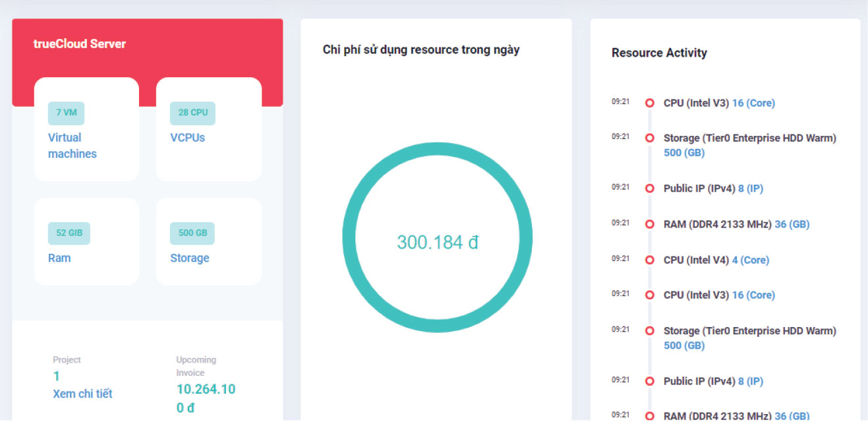Click the CPU (Intel V4) 4 (Core) value
The height and width of the screenshot is (424, 868).
750,260
